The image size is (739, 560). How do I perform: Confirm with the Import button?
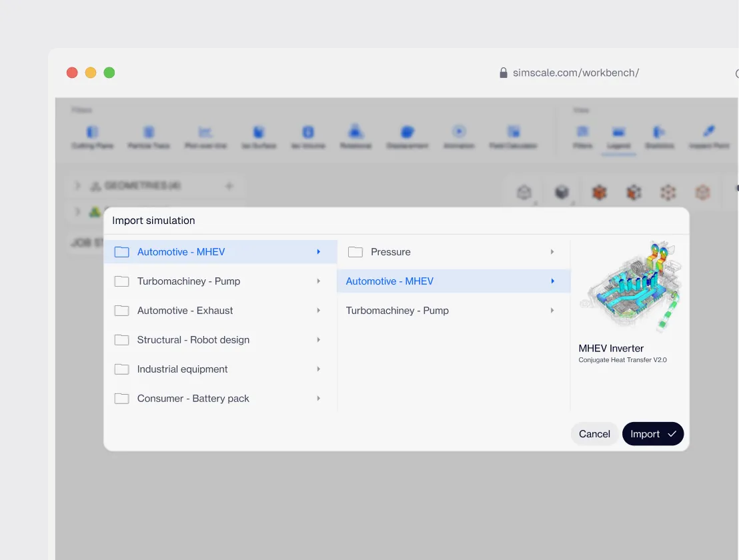[x=653, y=434]
